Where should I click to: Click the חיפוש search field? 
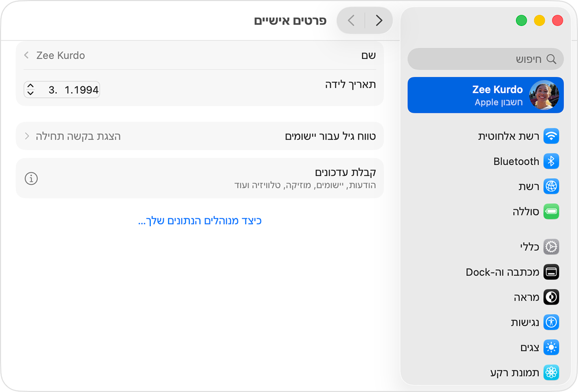(485, 59)
